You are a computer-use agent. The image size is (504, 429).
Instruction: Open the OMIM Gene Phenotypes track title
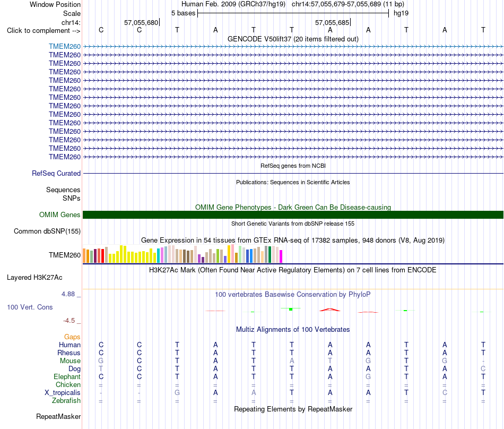point(293,207)
